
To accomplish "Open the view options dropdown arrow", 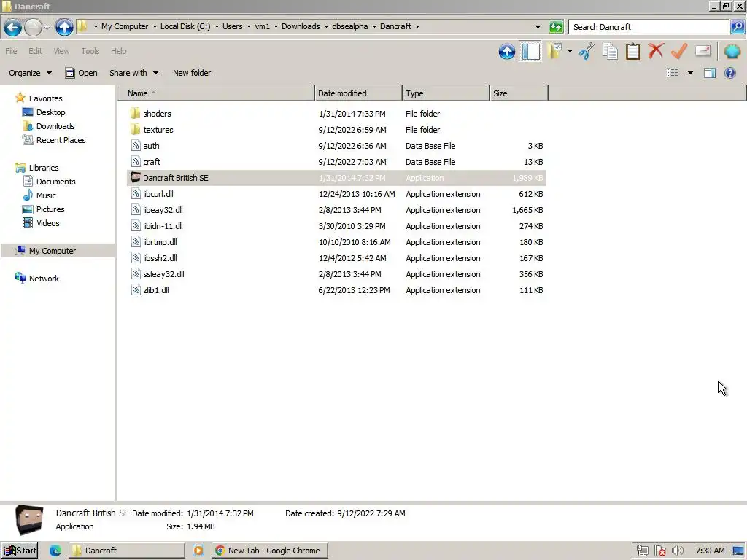I will click(x=690, y=73).
